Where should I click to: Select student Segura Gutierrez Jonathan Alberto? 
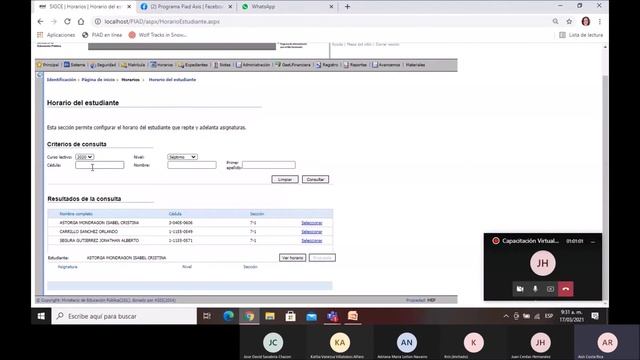click(311, 241)
